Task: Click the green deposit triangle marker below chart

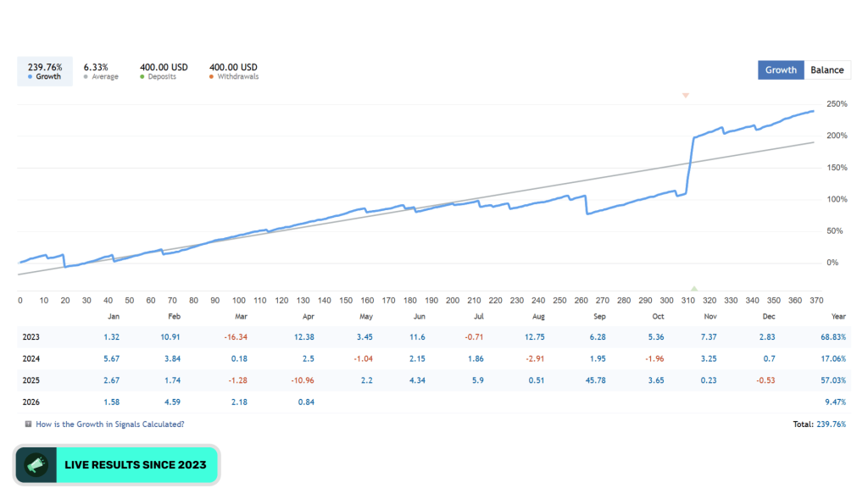Action: [694, 288]
